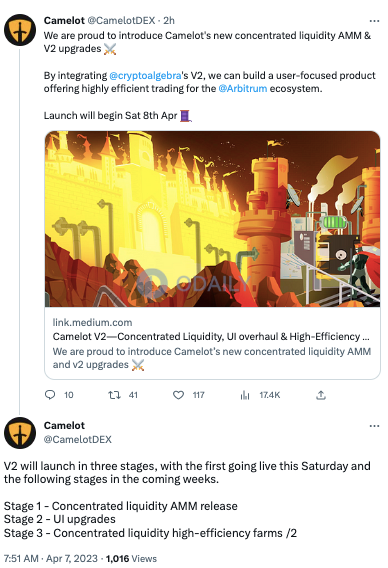Click Camelot display name in second tweet
This screenshot has height=568, width=388.
coord(64,425)
